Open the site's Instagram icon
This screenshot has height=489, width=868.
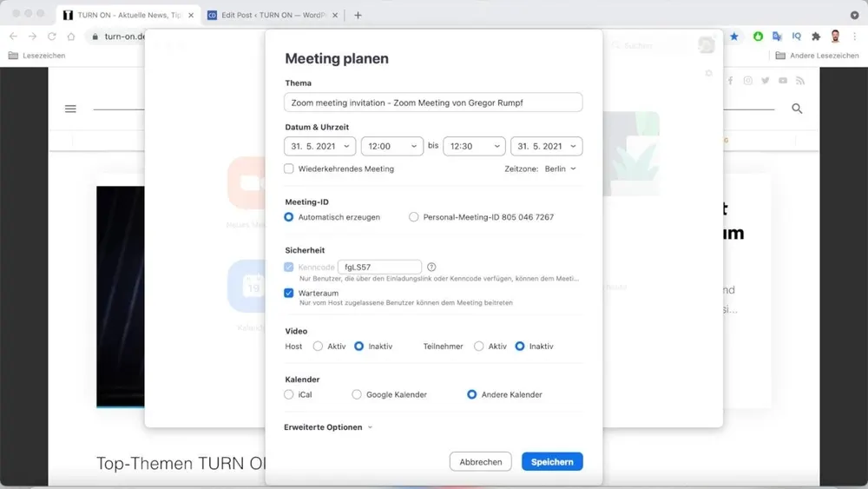pyautogui.click(x=748, y=81)
